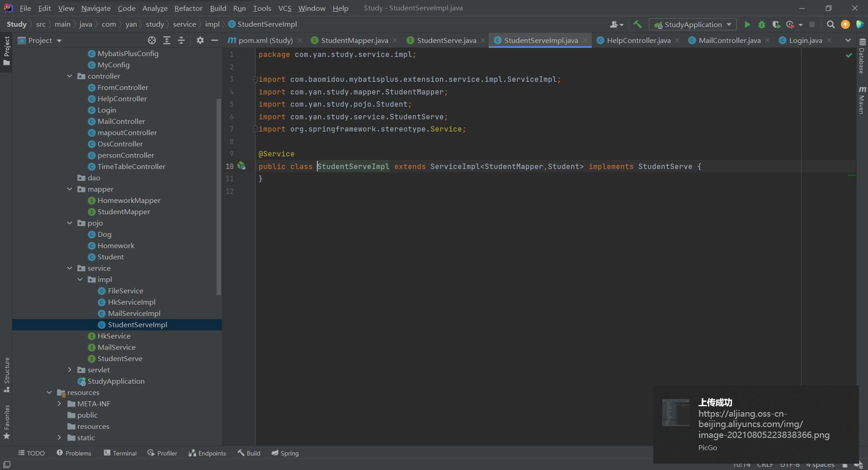This screenshot has height=470, width=868.
Task: Run the StudyApplication with the green Run icon
Action: (x=747, y=24)
